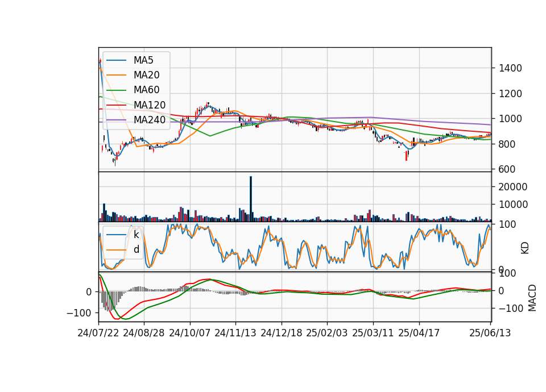Click the tallest volume spike bar
This screenshot has height=392, width=546.
point(251,199)
